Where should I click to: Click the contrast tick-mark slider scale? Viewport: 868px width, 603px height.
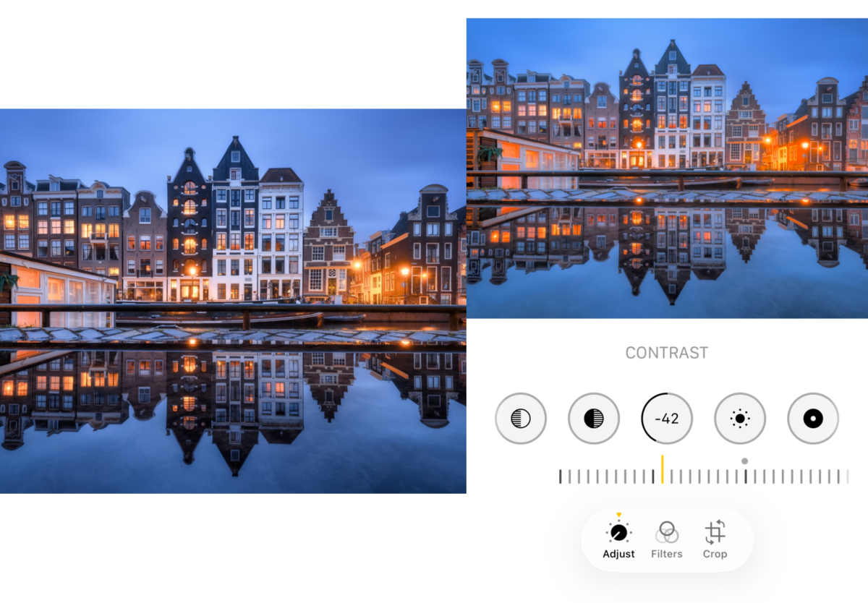pos(704,476)
